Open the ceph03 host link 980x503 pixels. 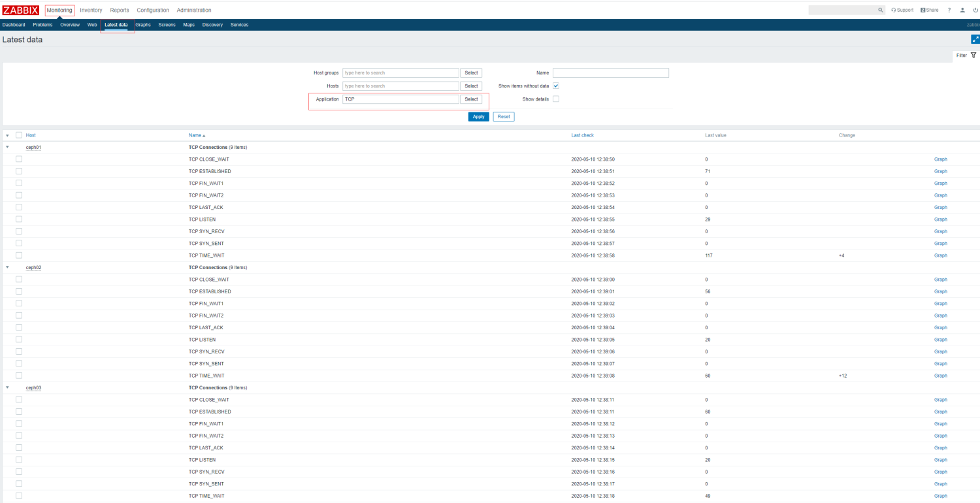pos(33,387)
